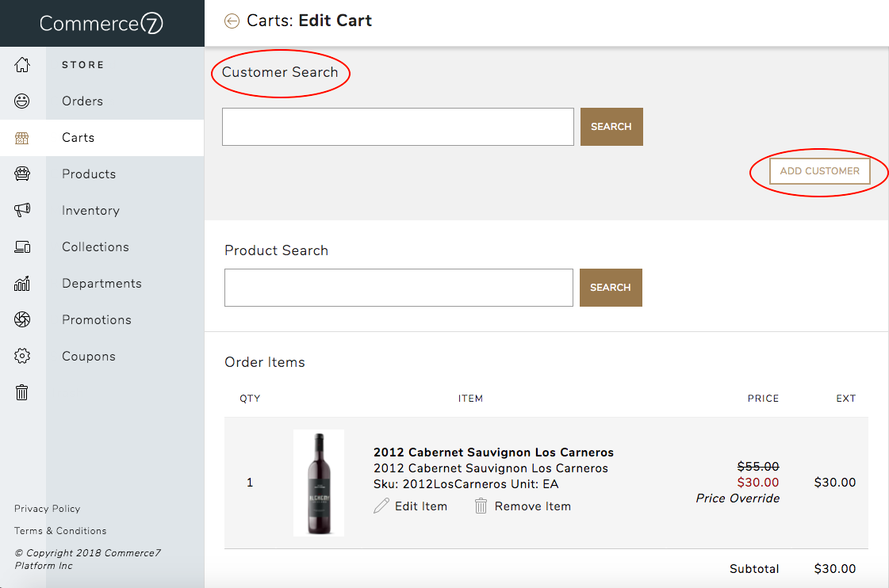Navigate to Departments
The width and height of the screenshot is (889, 588).
pyautogui.click(x=102, y=283)
